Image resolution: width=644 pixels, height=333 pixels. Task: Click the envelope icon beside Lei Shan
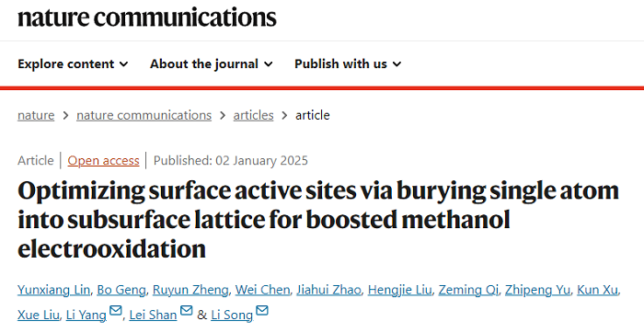coord(187,310)
